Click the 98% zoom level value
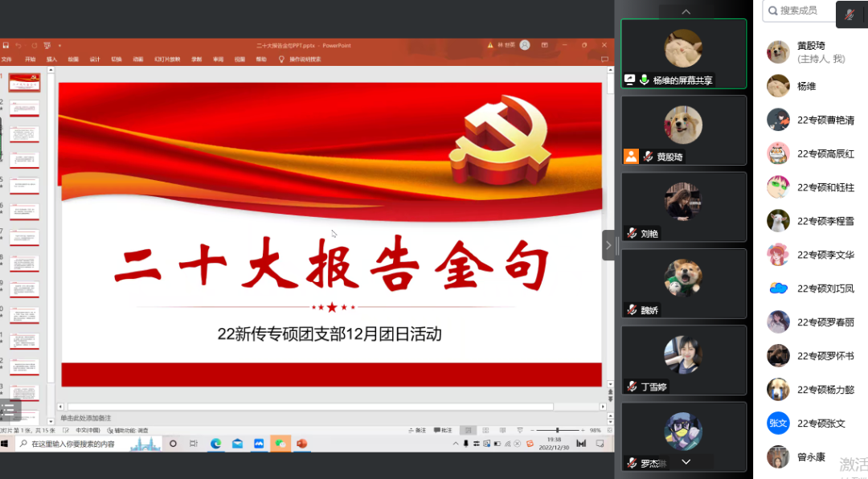This screenshot has height=479, width=868. 596,430
